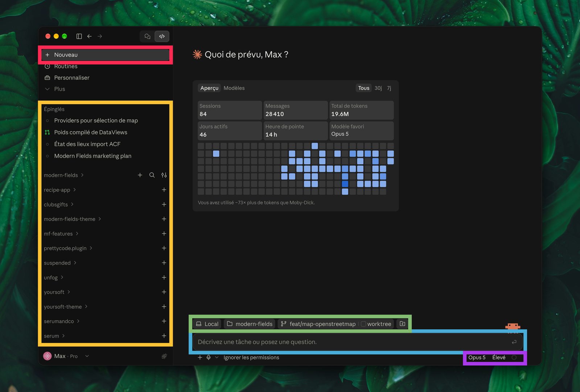Switch to chat mode icon
The width and height of the screenshot is (580, 392).
click(x=147, y=36)
